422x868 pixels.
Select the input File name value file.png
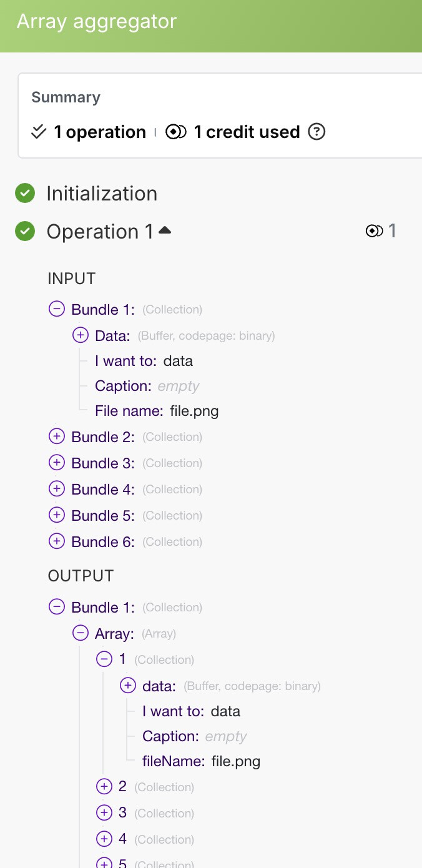pos(194,411)
